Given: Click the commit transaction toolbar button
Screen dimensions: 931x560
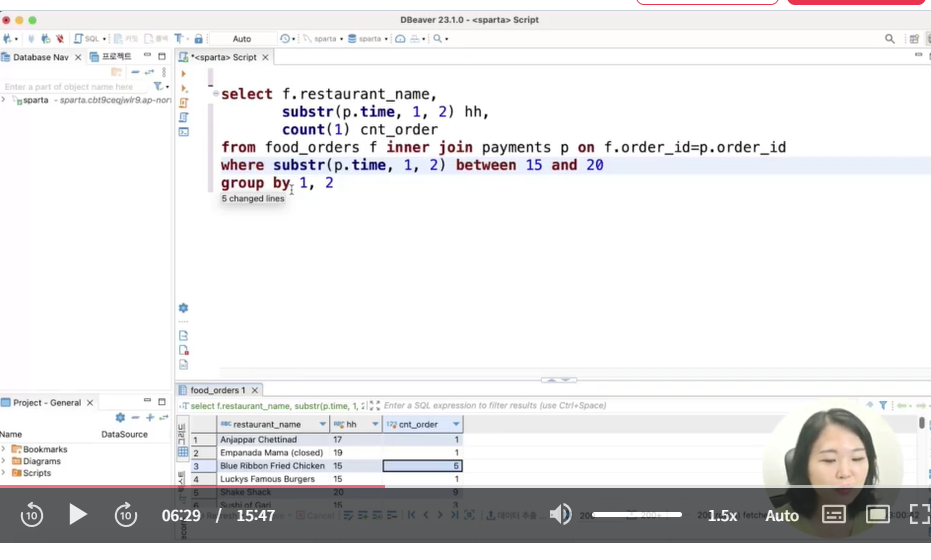Looking at the screenshot, I should 125,39.
